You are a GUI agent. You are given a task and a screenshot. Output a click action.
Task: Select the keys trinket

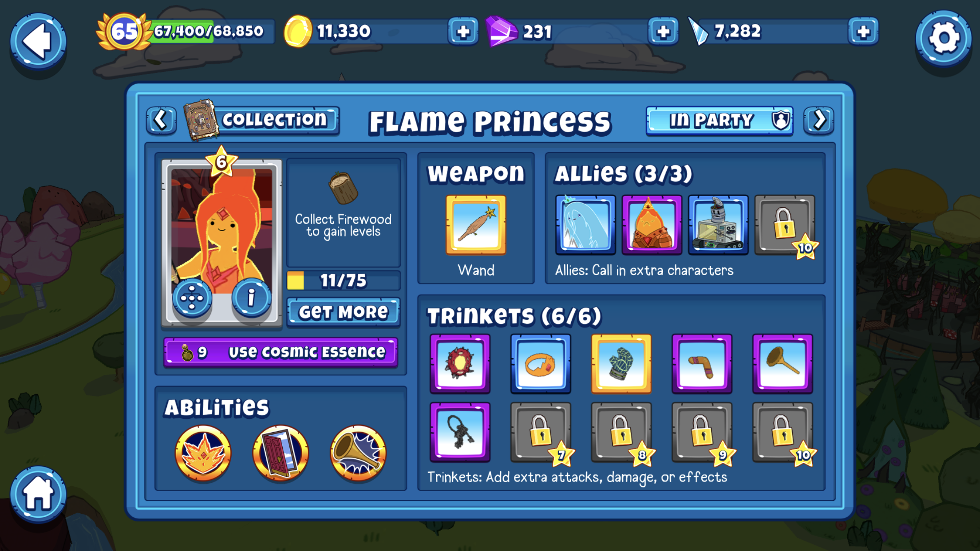pos(460,432)
